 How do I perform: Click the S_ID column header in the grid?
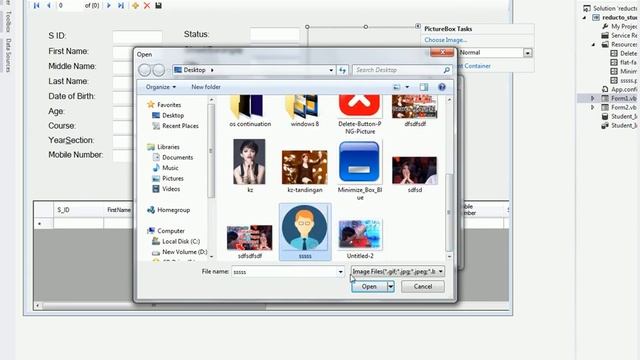tap(78, 210)
